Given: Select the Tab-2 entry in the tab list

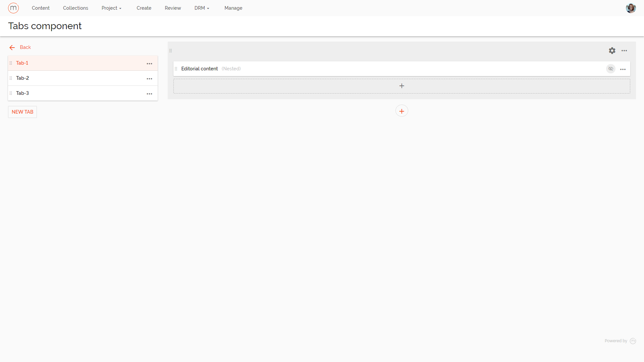Looking at the screenshot, I should tap(67, 78).
